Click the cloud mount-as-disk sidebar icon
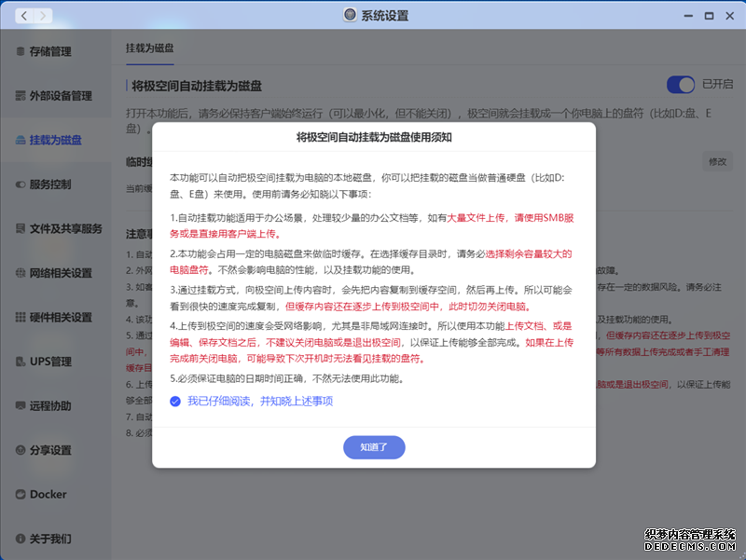This screenshot has height=560, width=746. [21, 140]
